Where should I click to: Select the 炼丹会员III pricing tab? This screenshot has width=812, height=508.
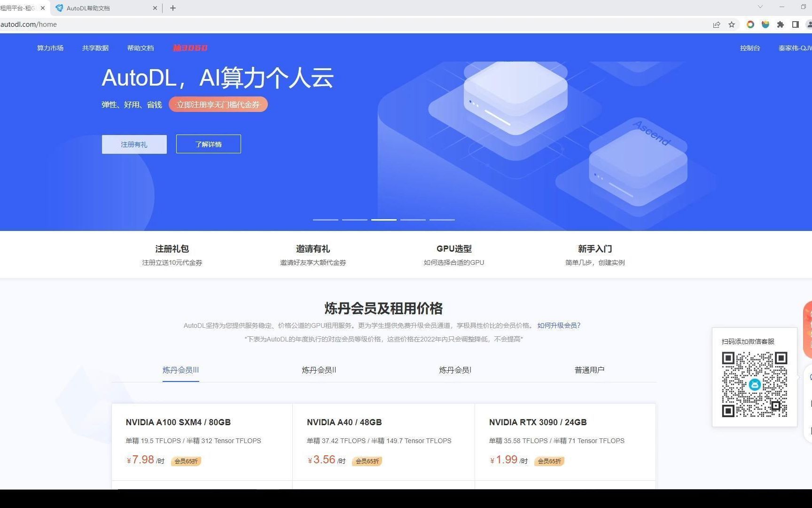click(x=181, y=370)
